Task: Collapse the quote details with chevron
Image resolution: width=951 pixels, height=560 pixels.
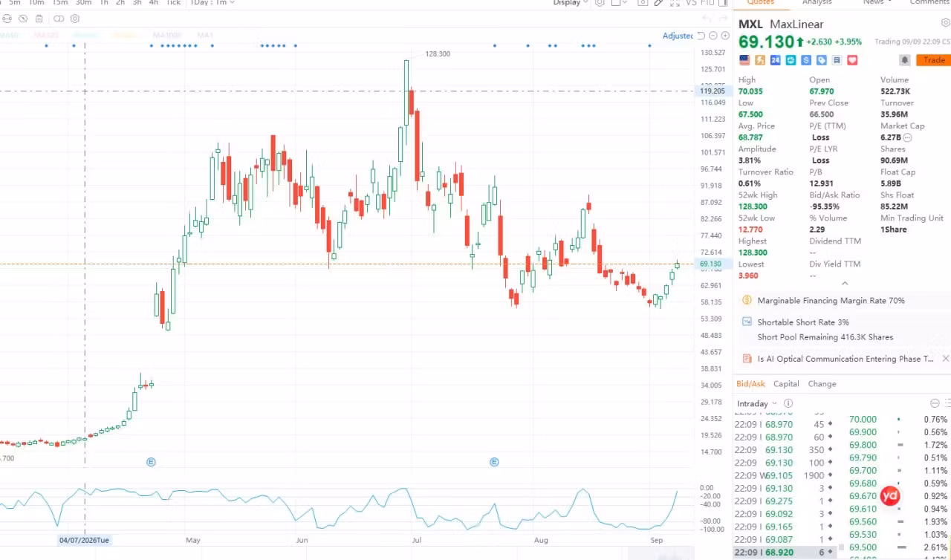Action: (x=845, y=284)
